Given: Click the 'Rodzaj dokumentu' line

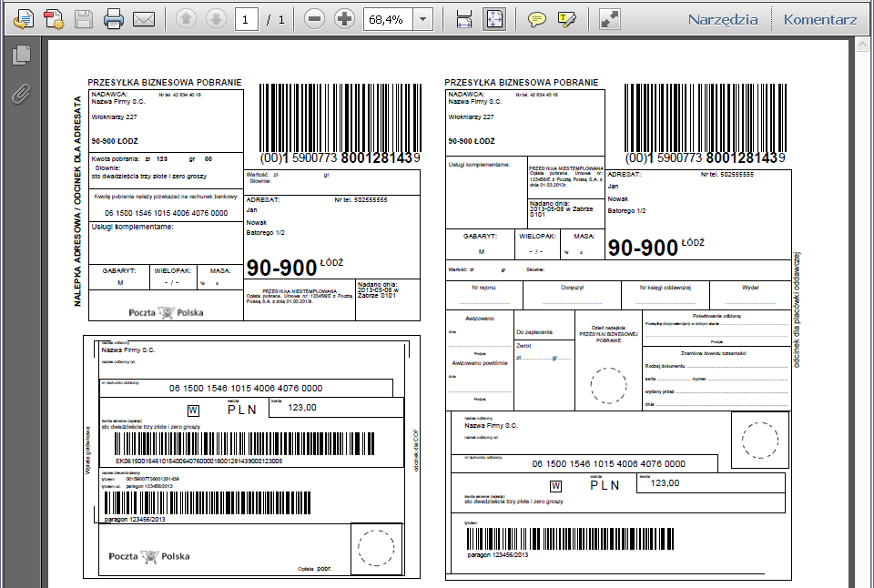Looking at the screenshot, I should click(717, 366).
